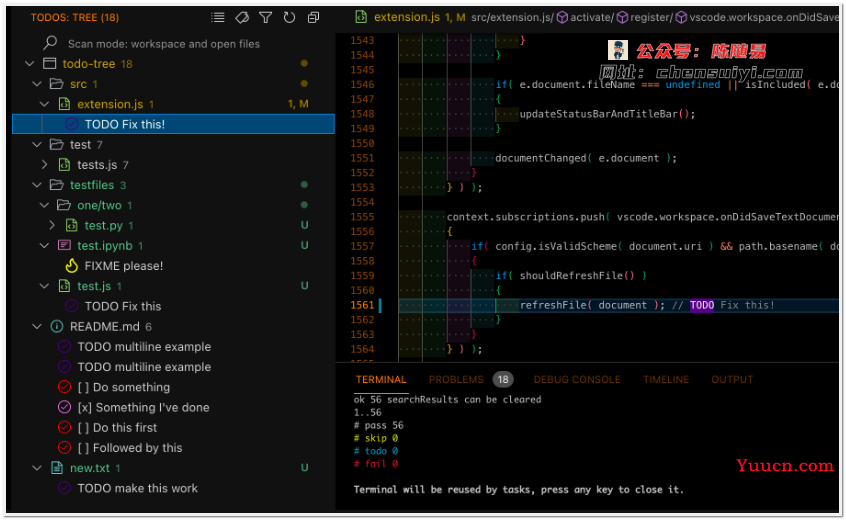846x520 pixels.
Task: Select the FIXME please! entry
Action: (x=124, y=266)
